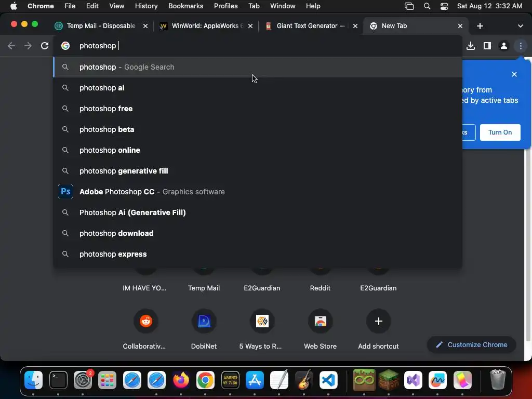The image size is (532, 399).
Task: Launch Terminal from the Dock
Action: coord(58,380)
